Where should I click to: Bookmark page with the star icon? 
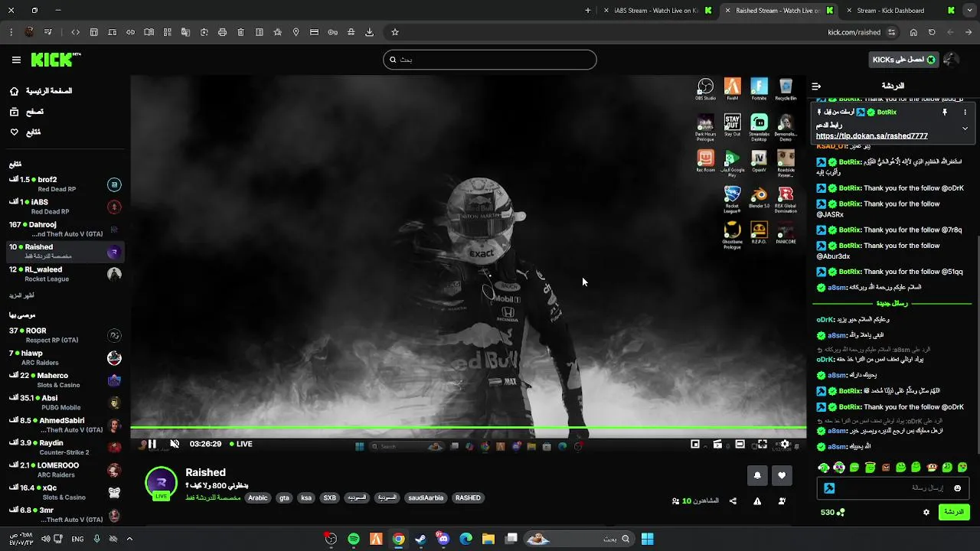click(x=395, y=32)
